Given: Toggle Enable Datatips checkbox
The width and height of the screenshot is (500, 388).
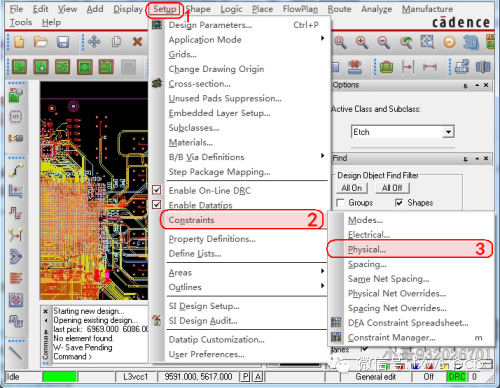Looking at the screenshot, I should tap(157, 204).
